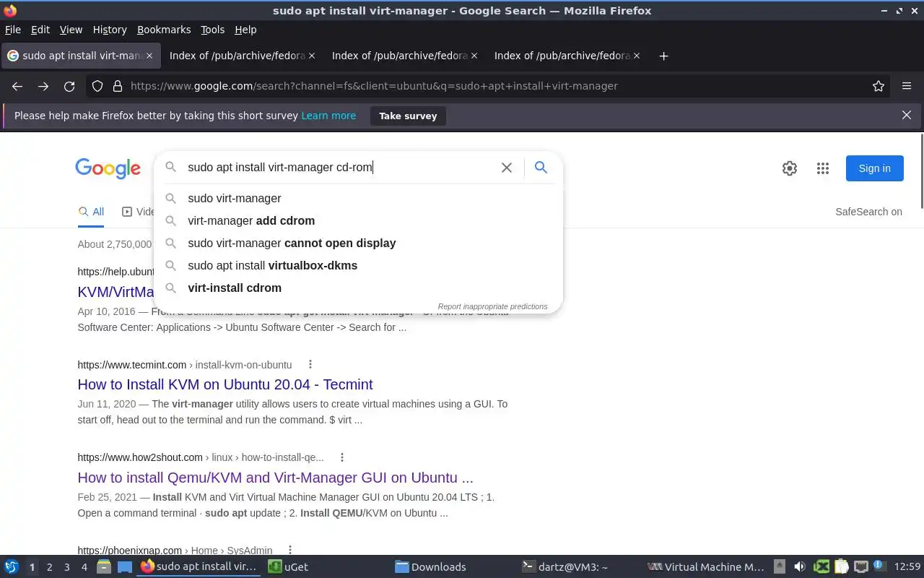Open the removable media eject tray icon
The image size is (924, 578).
pos(780,567)
